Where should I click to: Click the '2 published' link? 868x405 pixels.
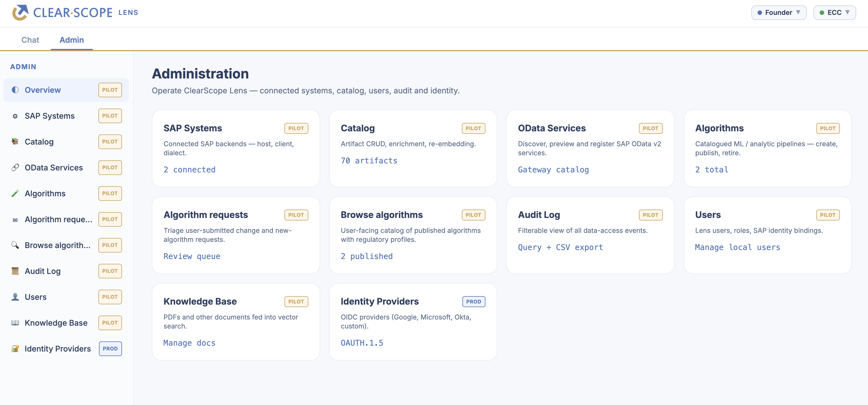click(367, 256)
